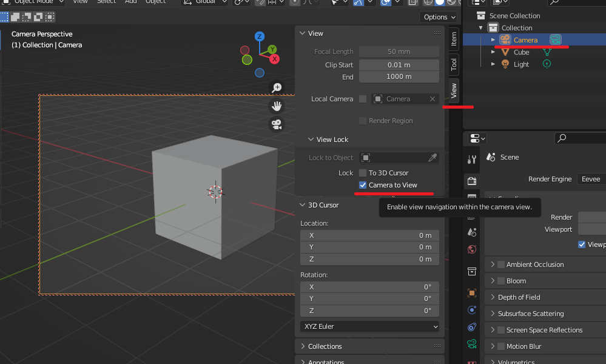Select Light in the outliner
Image resolution: width=606 pixels, height=364 pixels.
click(x=521, y=64)
